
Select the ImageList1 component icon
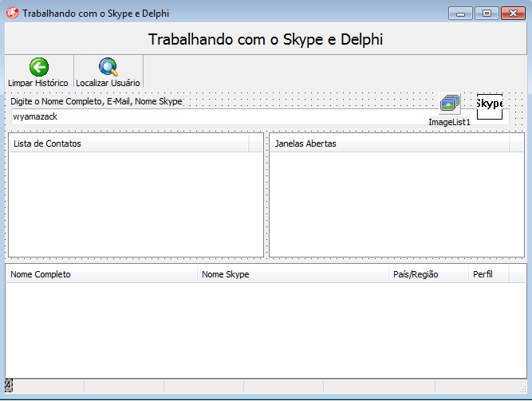pyautogui.click(x=450, y=104)
